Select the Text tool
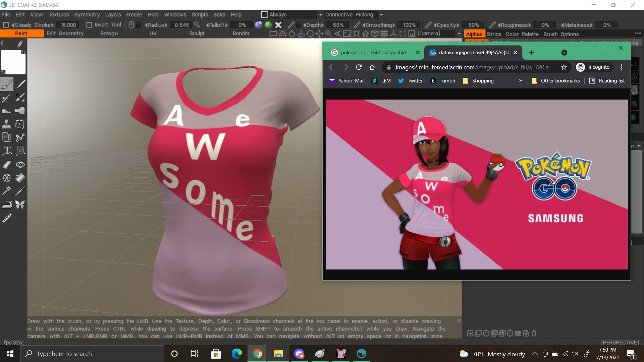This screenshot has width=644, height=362. (7, 150)
